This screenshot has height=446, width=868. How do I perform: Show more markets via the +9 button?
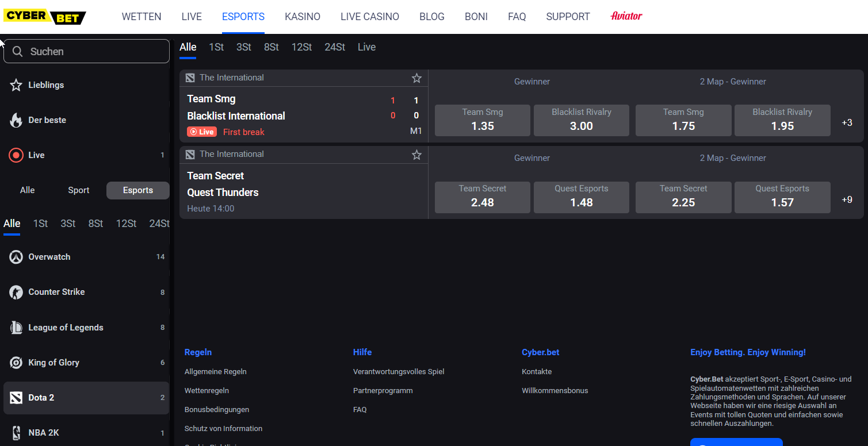(847, 199)
